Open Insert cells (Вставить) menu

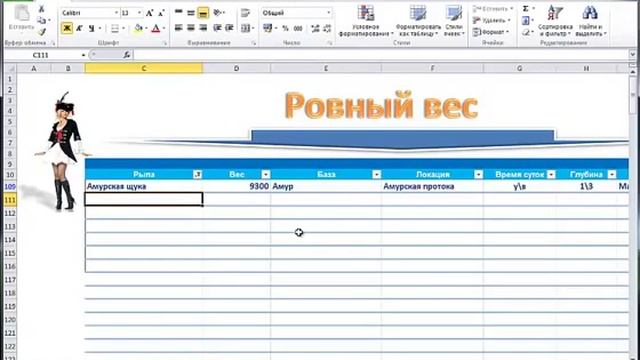tap(493, 8)
